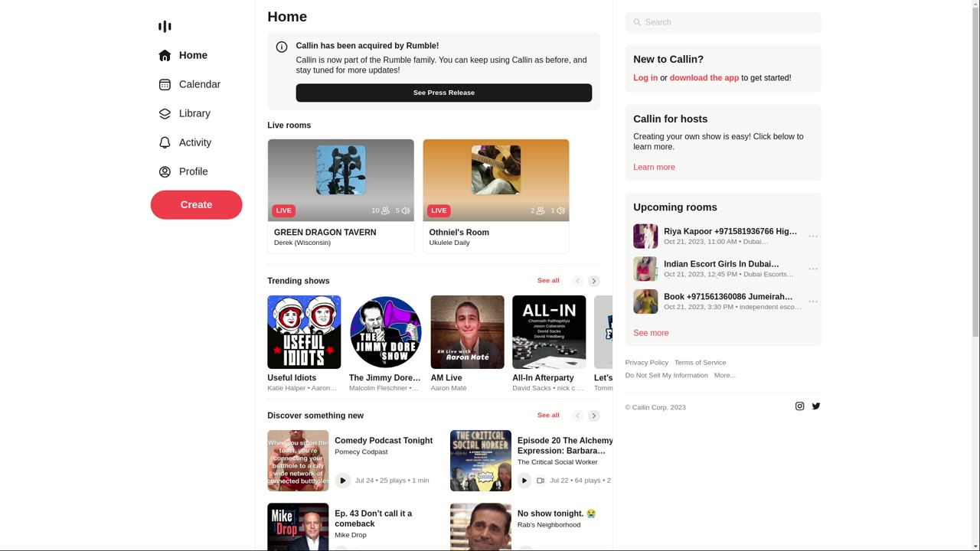The width and height of the screenshot is (980, 551).
Task: Play the Critical Social Worker episode
Action: pyautogui.click(x=524, y=481)
